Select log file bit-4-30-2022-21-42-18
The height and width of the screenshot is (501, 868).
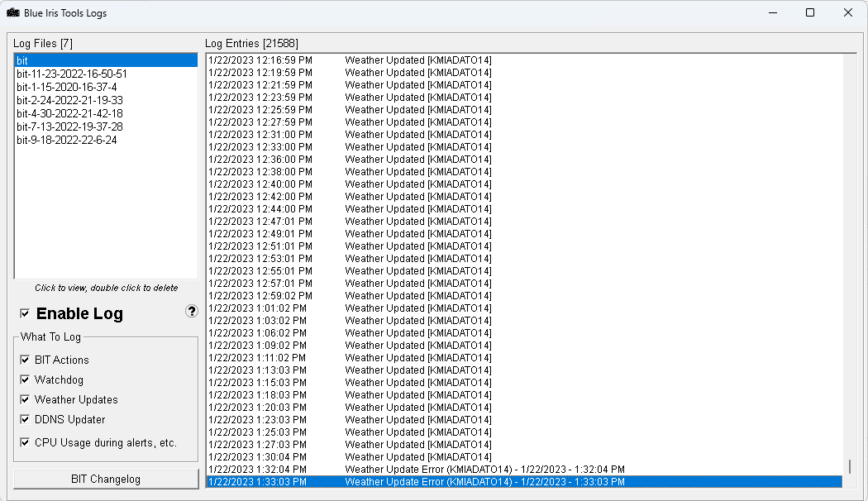(x=106, y=113)
